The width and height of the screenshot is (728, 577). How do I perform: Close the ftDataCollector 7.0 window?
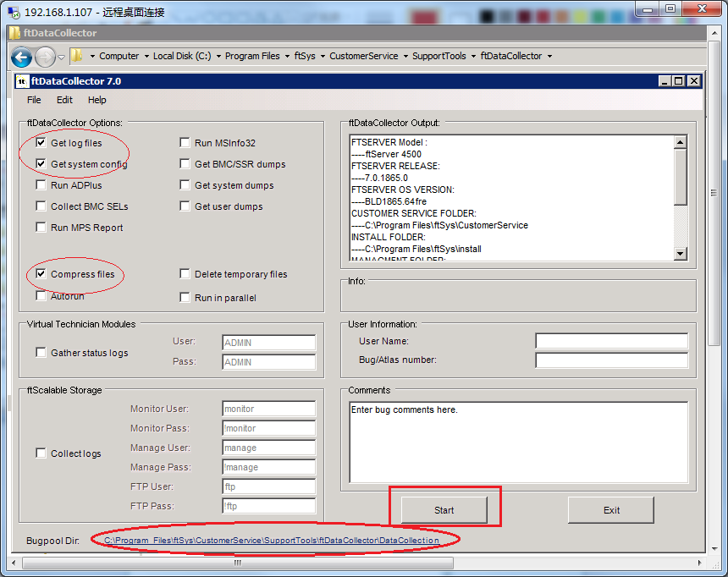(693, 81)
